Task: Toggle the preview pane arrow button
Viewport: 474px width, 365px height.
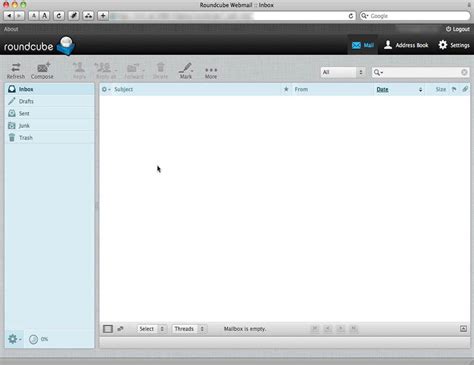Action: (x=463, y=329)
